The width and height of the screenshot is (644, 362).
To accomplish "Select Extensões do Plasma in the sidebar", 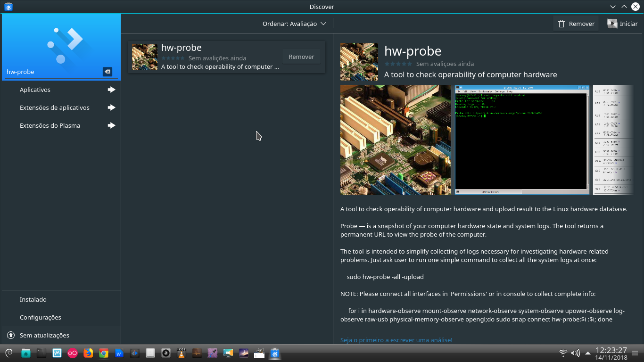I will 50,125.
